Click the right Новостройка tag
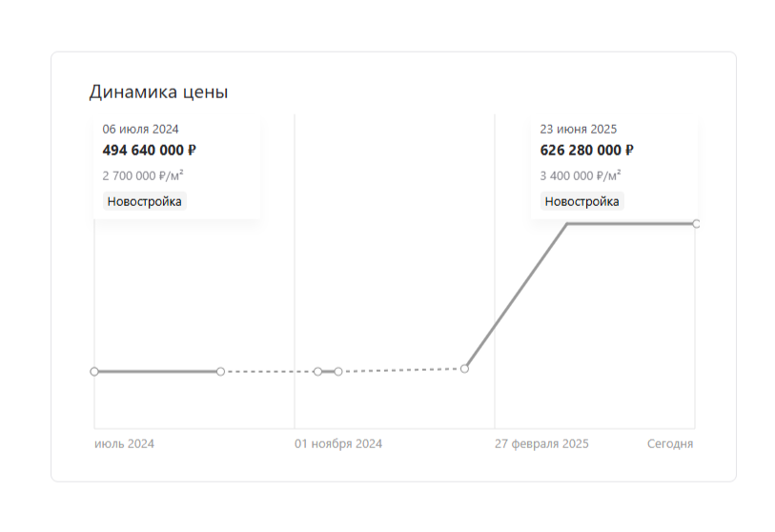 581,201
